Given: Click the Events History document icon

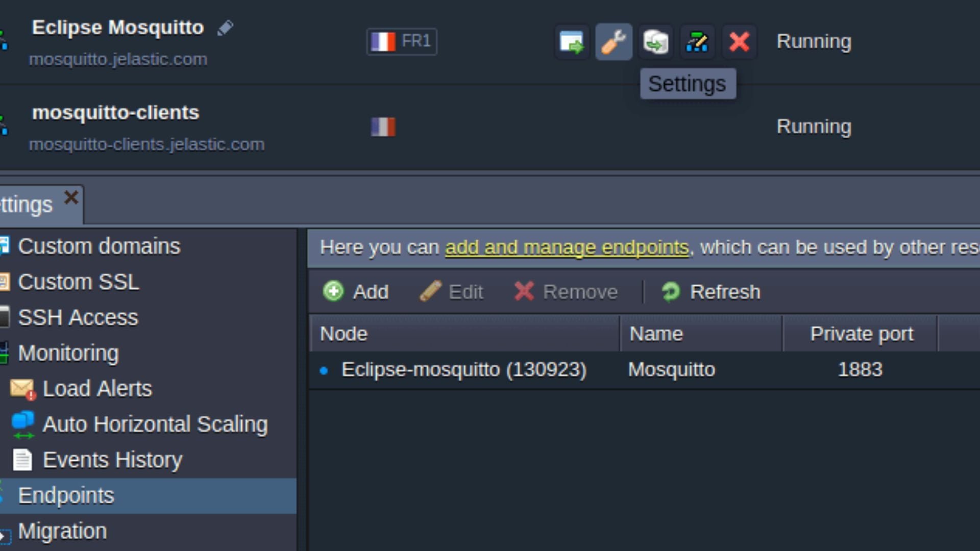Looking at the screenshot, I should (x=22, y=460).
